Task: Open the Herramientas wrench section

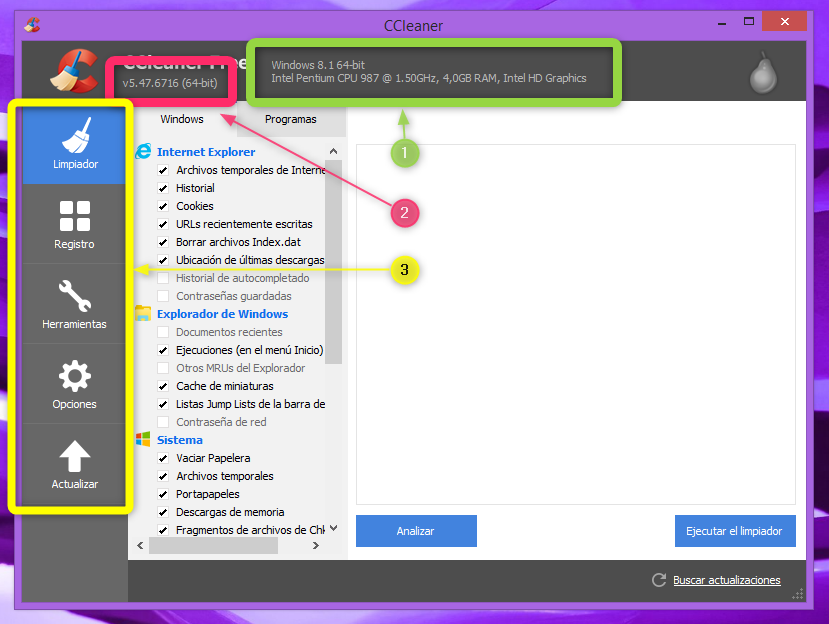Action: [x=74, y=304]
